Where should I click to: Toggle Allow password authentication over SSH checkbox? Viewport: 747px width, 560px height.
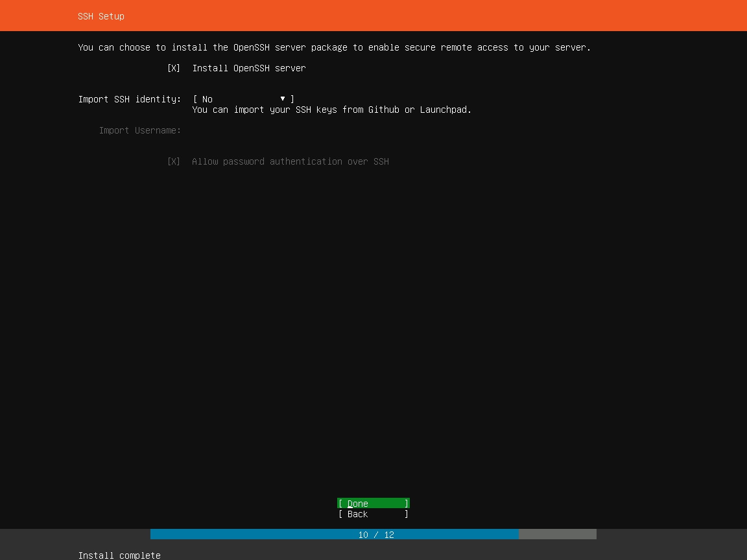coord(173,161)
